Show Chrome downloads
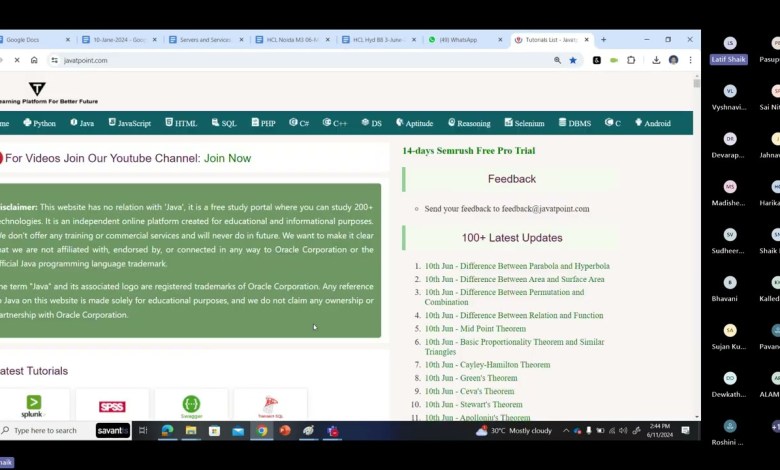 click(x=656, y=60)
